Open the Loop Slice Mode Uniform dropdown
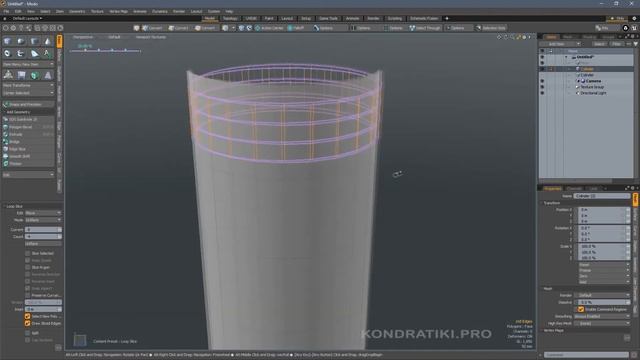This screenshot has width=640, height=360. point(43,220)
